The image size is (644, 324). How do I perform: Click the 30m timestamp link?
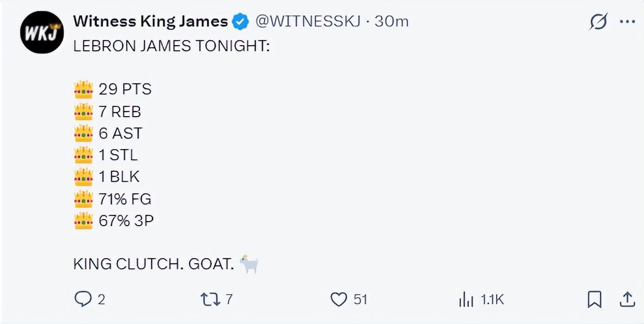[x=392, y=21]
